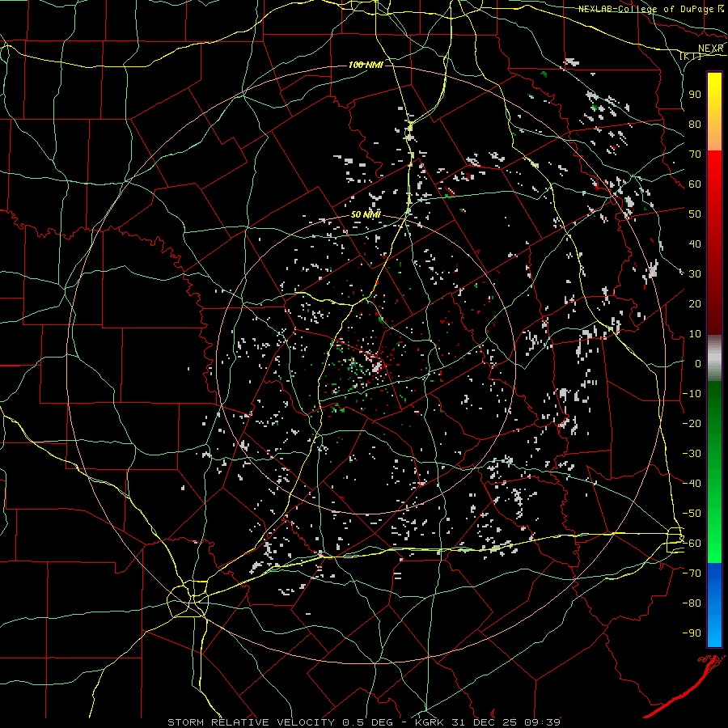
Task: Click the -90 value on velocity scale
Action: (x=692, y=633)
